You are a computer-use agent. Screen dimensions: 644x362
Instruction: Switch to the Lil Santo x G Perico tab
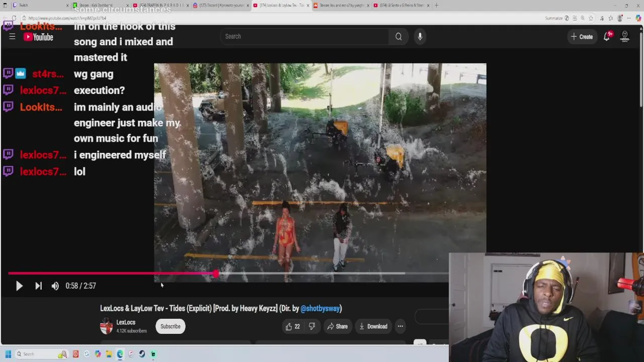coord(401,5)
